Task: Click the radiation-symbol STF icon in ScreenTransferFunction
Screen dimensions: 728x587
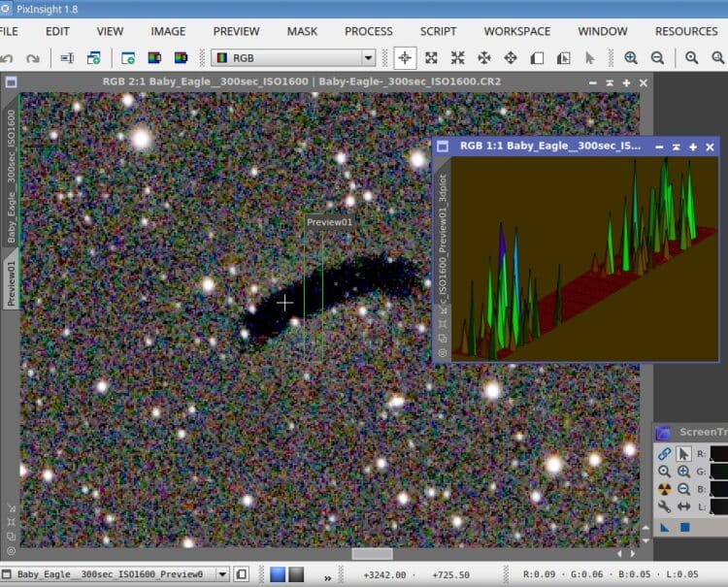Action: (x=664, y=489)
